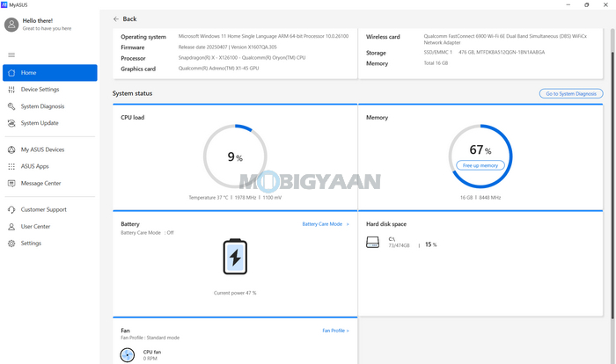
Task: Open the Battery Care Mode link
Action: coord(326,224)
